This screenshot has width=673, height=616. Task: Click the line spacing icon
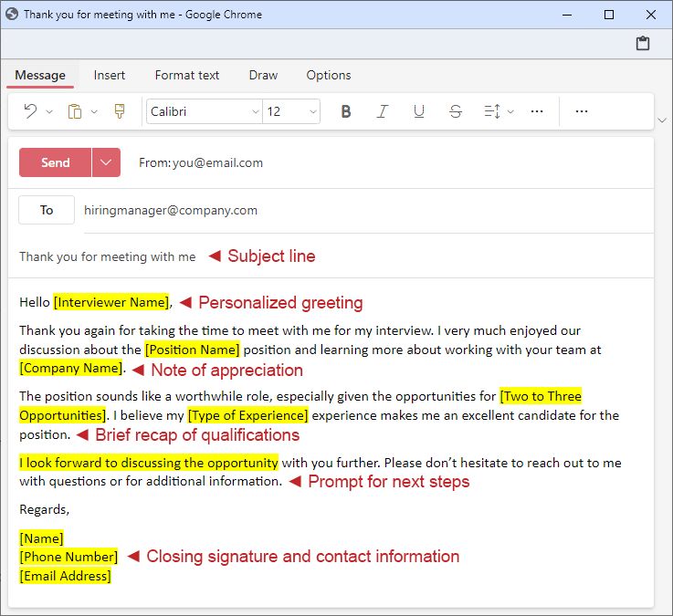click(492, 111)
